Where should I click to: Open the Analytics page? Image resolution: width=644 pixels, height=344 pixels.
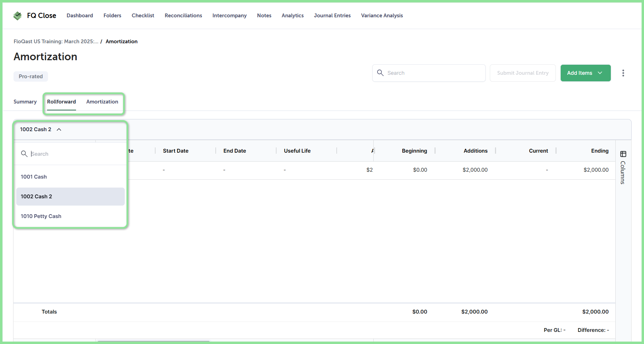click(x=292, y=16)
